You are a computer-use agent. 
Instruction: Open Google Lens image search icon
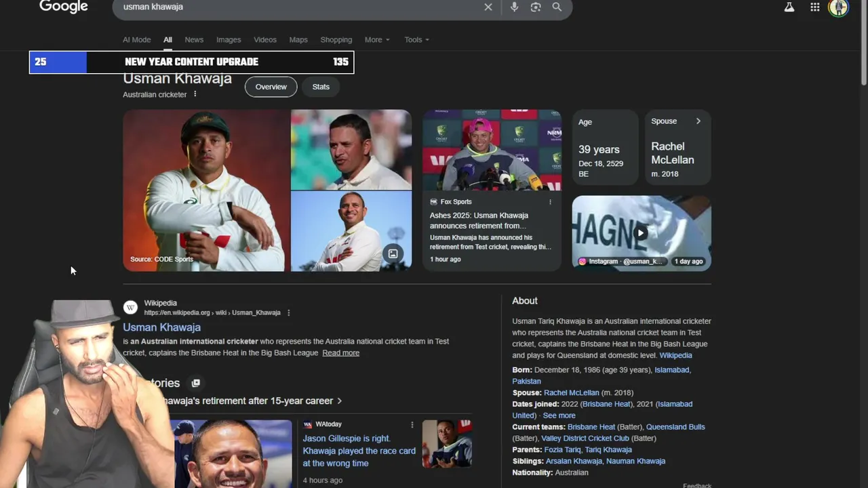pos(536,7)
